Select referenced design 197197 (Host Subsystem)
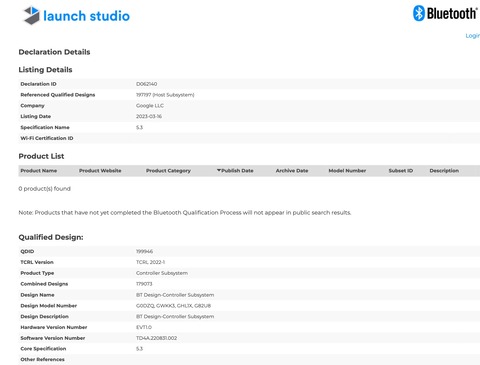The image size is (480, 365). [165, 95]
